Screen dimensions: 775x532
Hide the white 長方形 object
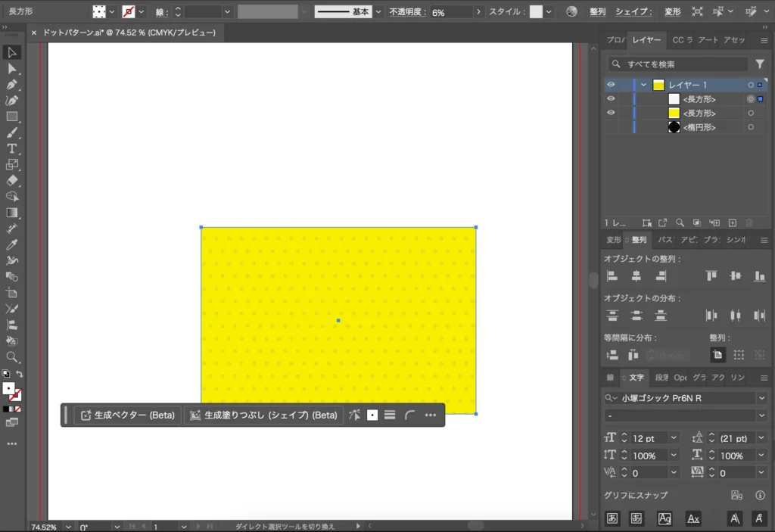(611, 98)
